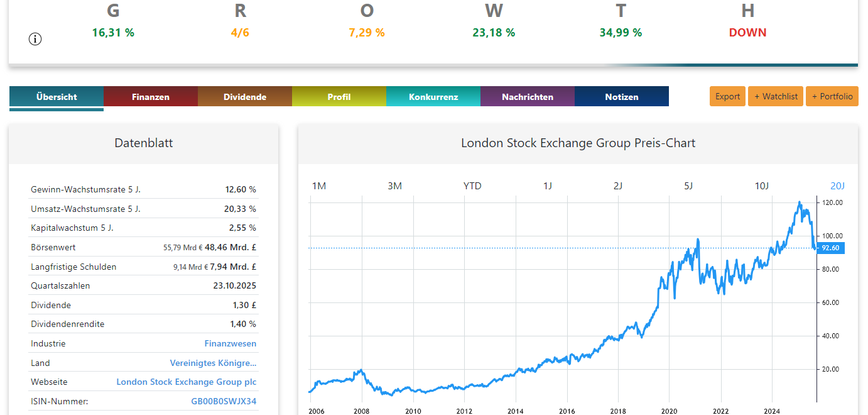This screenshot has width=868, height=415.
Task: Click the 120.00 y-axis label
Action: tap(832, 202)
